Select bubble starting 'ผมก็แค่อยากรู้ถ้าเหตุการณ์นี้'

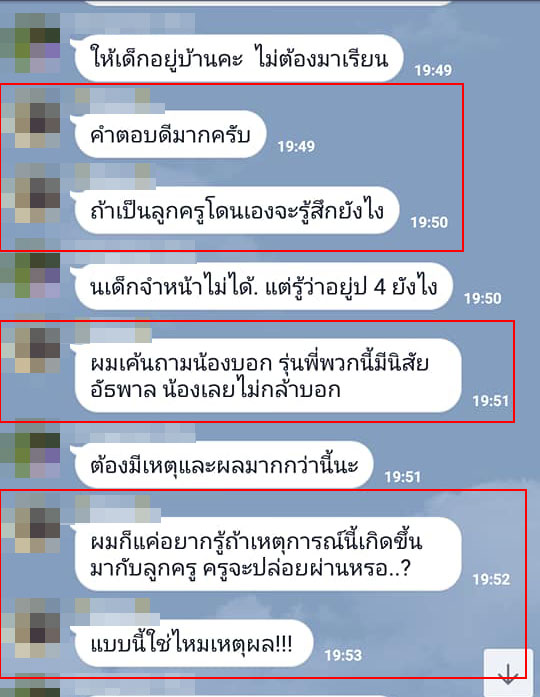pyautogui.click(x=268, y=554)
